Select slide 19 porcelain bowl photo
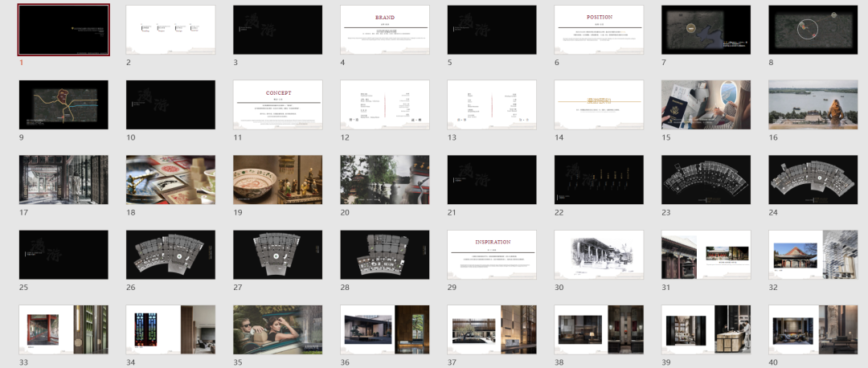Image resolution: width=868 pixels, height=368 pixels. 278,180
